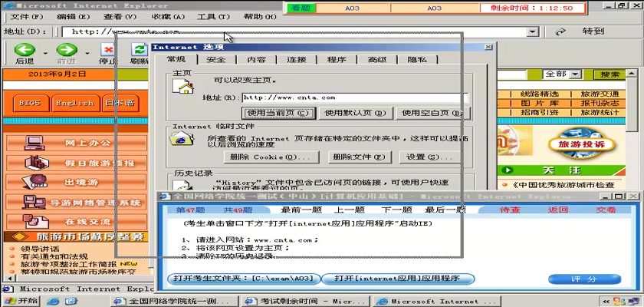Switch to the 内容 tab
644x307 pixels.
click(256, 60)
